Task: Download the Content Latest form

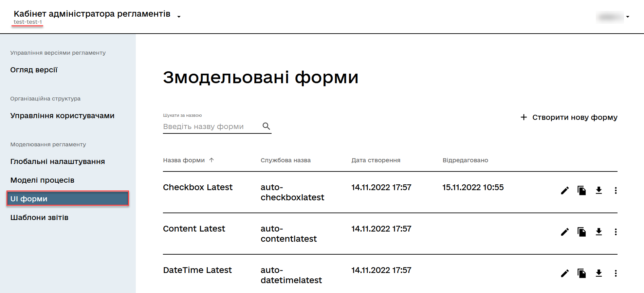Action: (x=599, y=232)
